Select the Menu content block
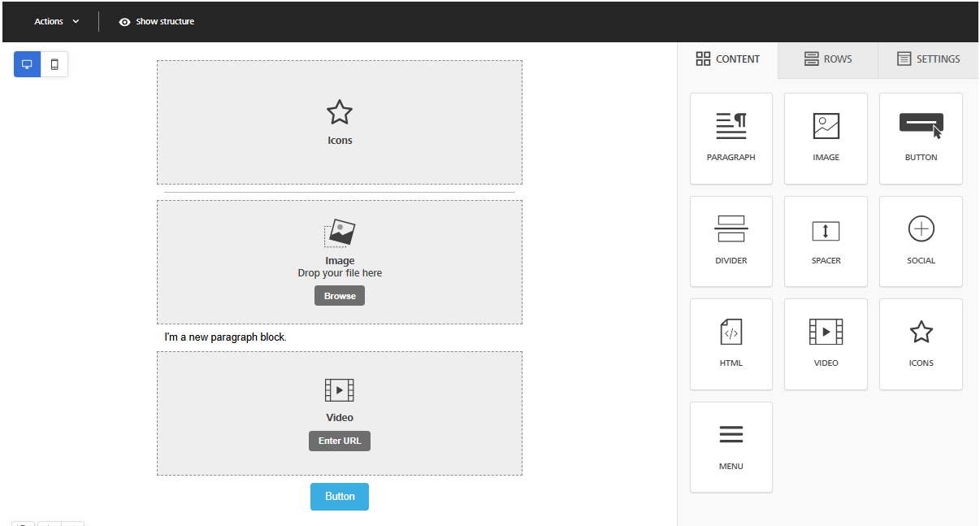980x526 pixels. [731, 447]
